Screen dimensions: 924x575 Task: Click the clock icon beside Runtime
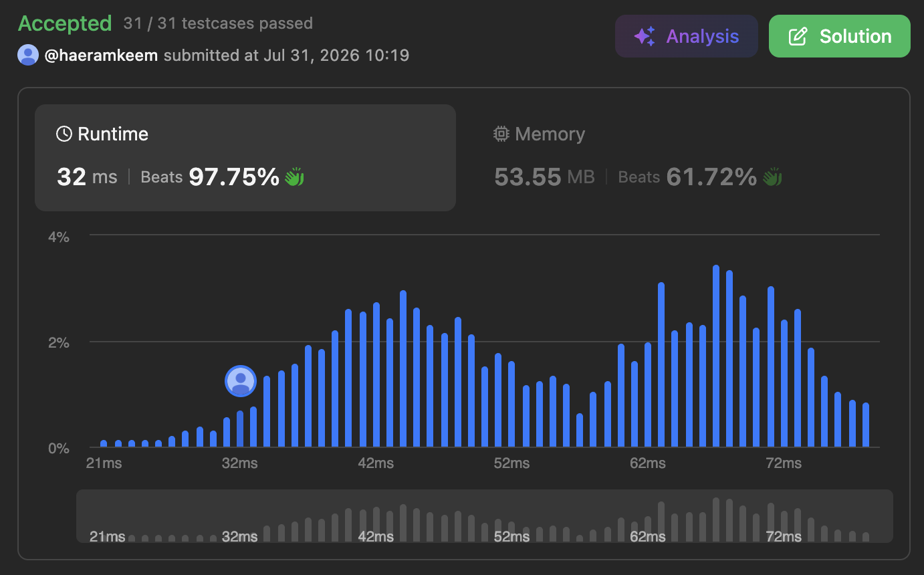click(x=64, y=134)
